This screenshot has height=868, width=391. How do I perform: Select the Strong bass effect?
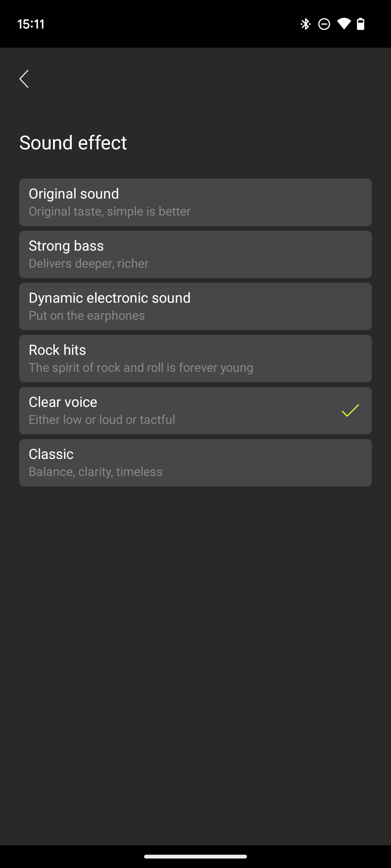(x=195, y=254)
